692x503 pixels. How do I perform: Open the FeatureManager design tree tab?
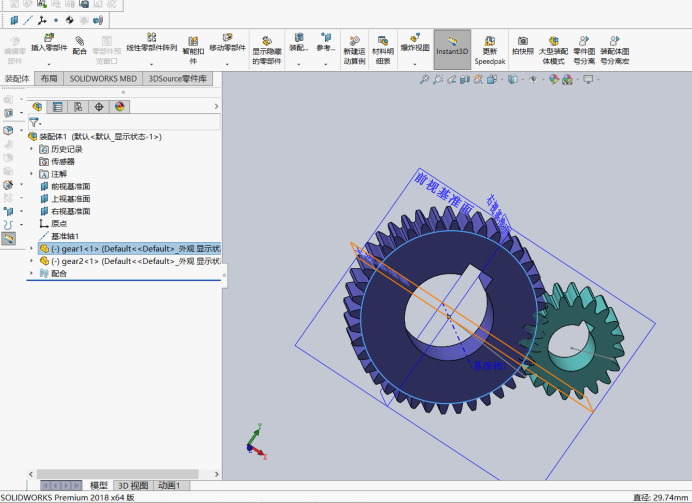37,106
